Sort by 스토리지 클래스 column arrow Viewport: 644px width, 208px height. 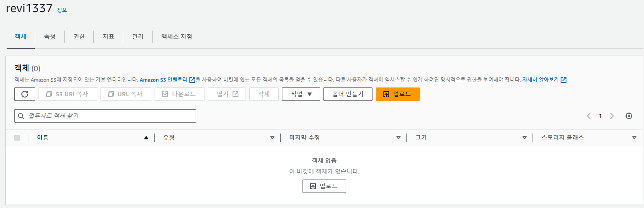coord(634,138)
